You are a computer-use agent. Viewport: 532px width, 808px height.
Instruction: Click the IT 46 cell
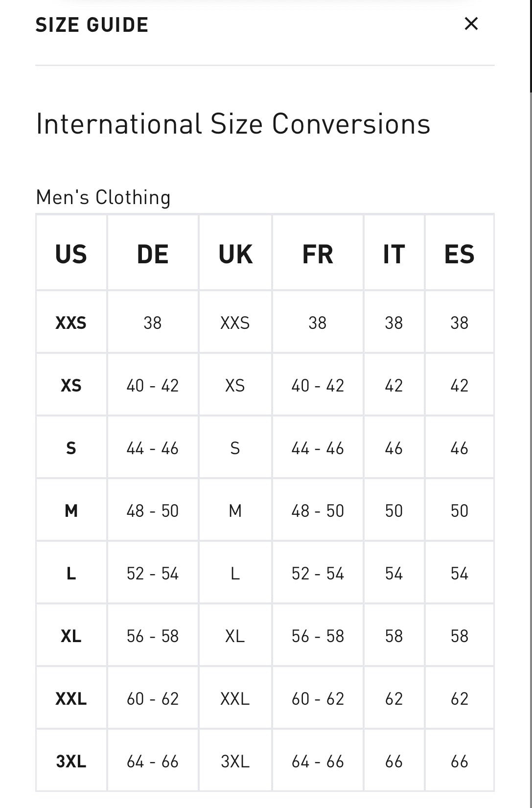[394, 448]
